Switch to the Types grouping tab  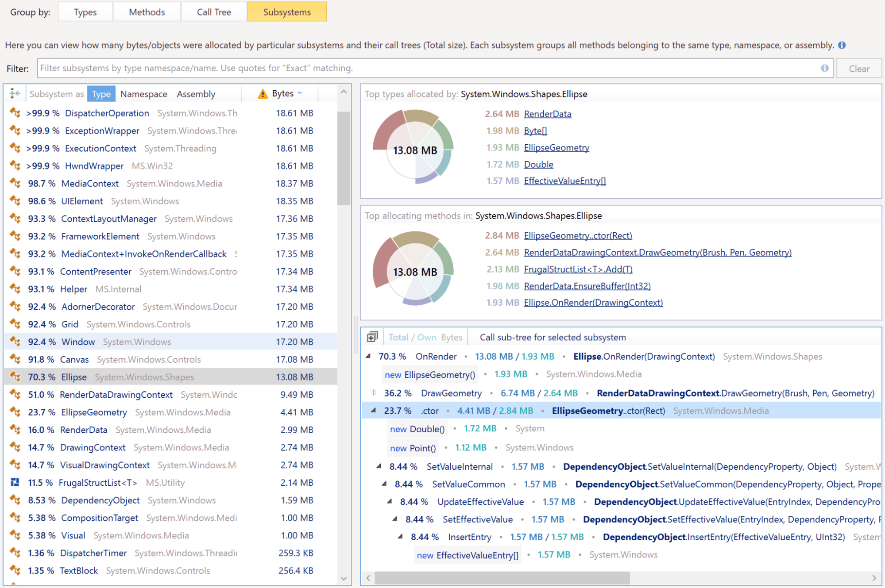pyautogui.click(x=85, y=12)
